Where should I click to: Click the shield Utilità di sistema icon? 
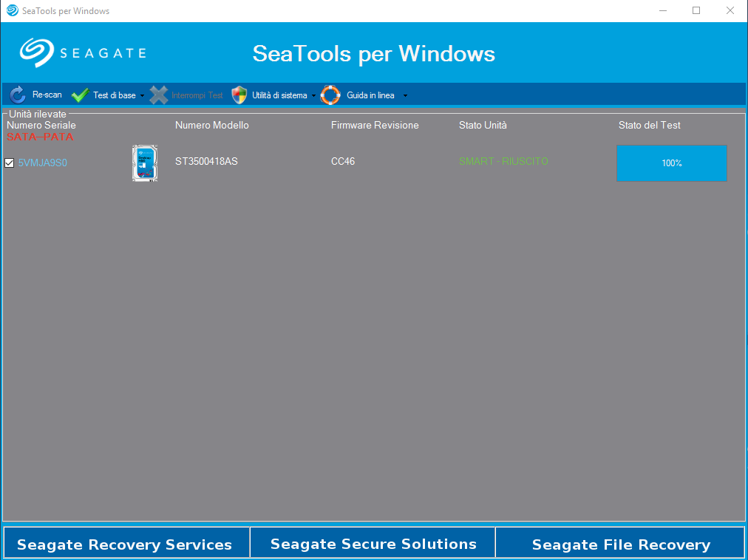click(239, 95)
